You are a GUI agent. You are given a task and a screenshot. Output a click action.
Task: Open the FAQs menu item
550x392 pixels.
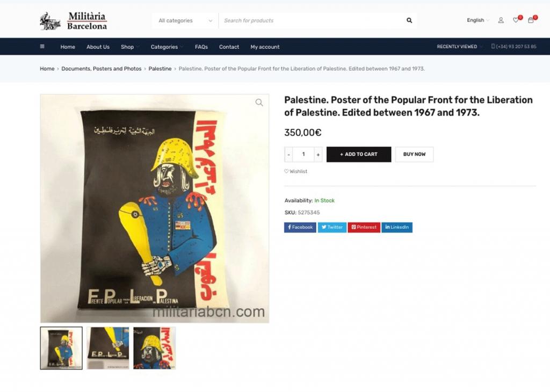(x=201, y=47)
